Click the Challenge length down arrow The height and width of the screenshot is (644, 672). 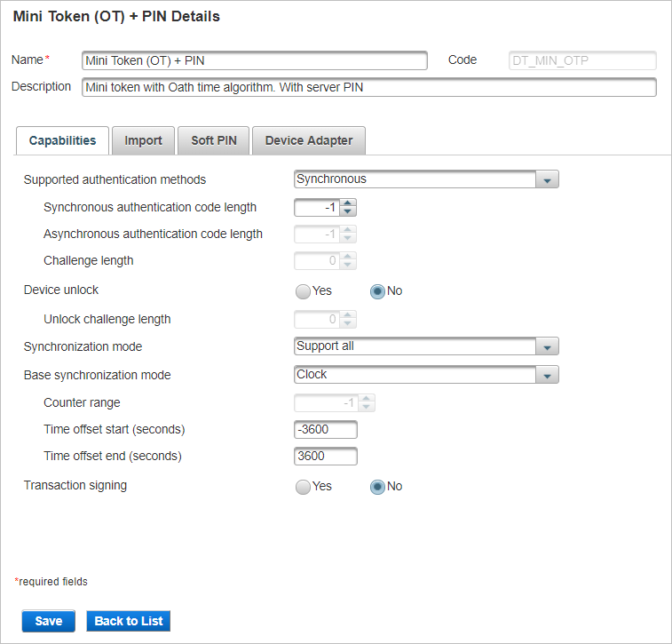point(348,265)
